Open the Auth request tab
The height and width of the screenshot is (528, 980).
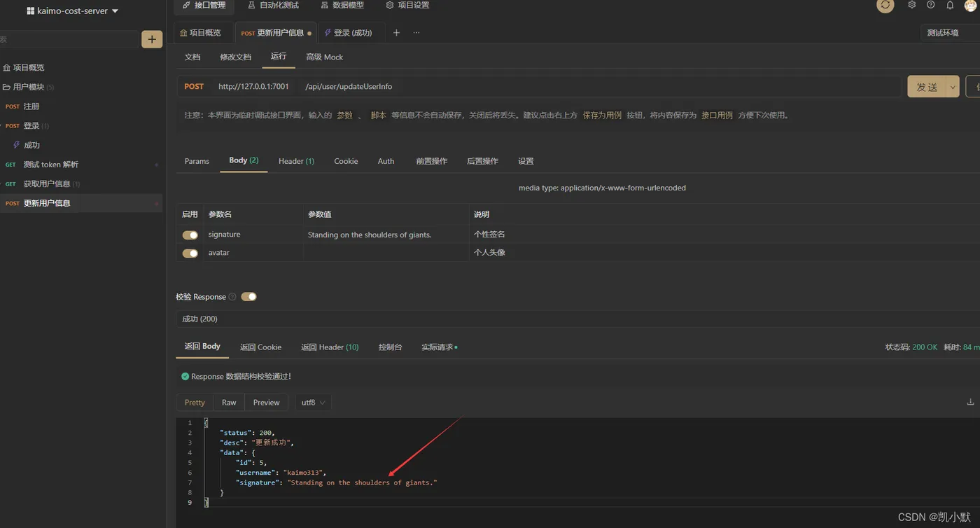[386, 161]
